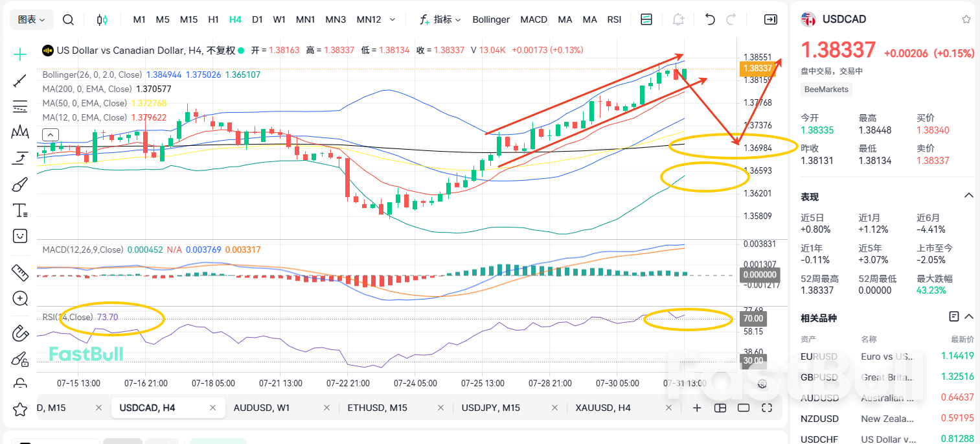Image resolution: width=980 pixels, height=444 pixels.
Task: Collapse the 表现 performance section
Action: pos(968,195)
